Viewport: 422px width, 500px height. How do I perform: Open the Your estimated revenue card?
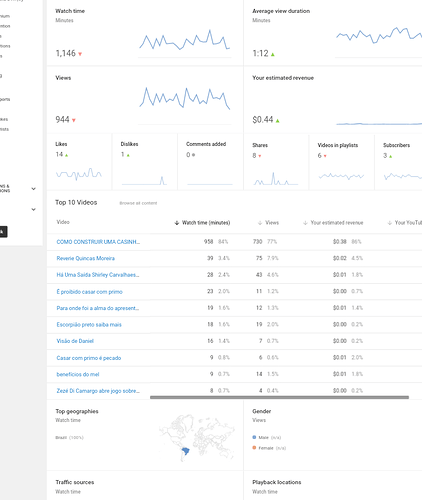point(333,100)
